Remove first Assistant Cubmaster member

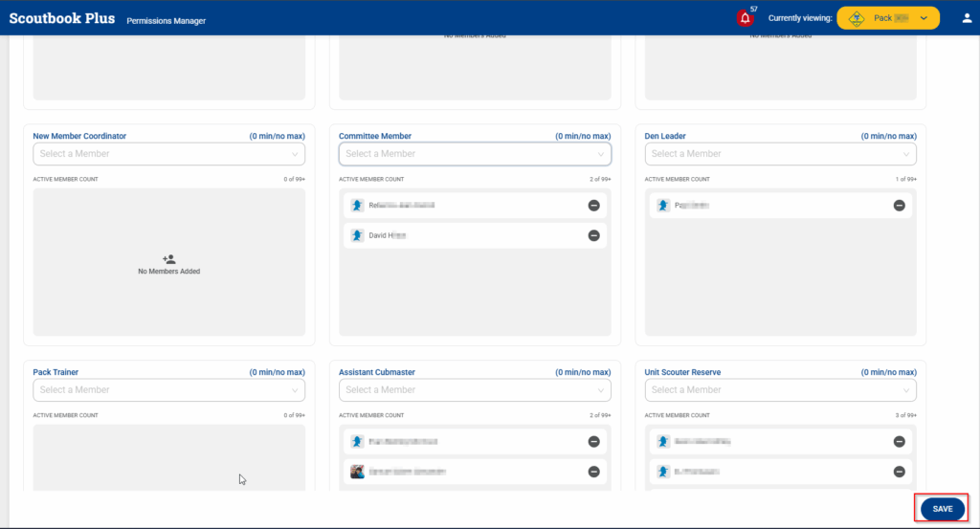(x=593, y=442)
